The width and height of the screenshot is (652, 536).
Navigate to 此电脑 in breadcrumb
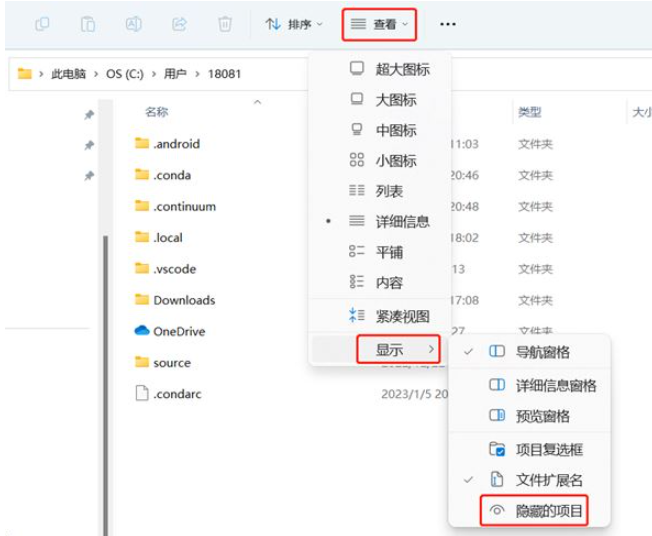(x=68, y=74)
